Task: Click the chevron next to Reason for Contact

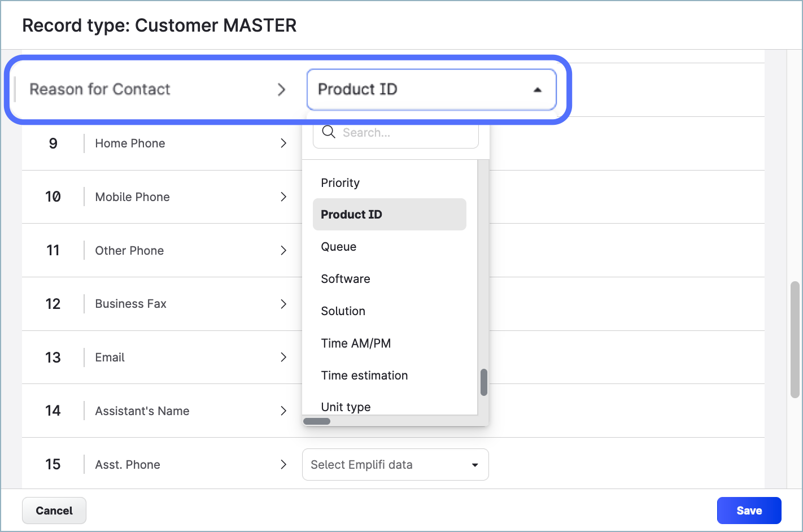Action: (281, 90)
